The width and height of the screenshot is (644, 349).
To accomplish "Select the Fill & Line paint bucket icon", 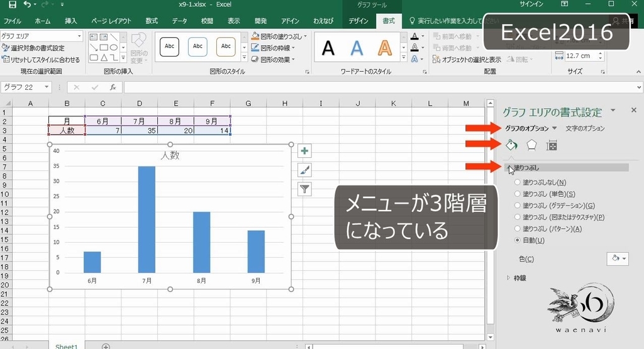I will pyautogui.click(x=511, y=145).
